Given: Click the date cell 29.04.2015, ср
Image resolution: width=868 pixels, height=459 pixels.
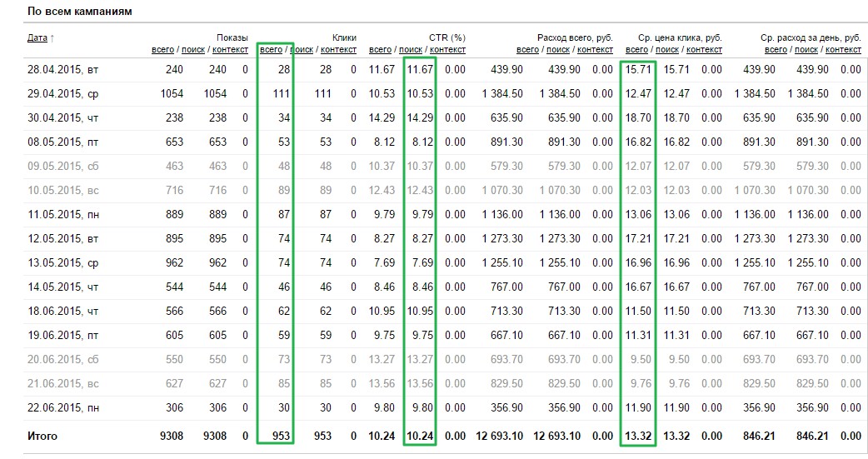Looking at the screenshot, I should [62, 93].
